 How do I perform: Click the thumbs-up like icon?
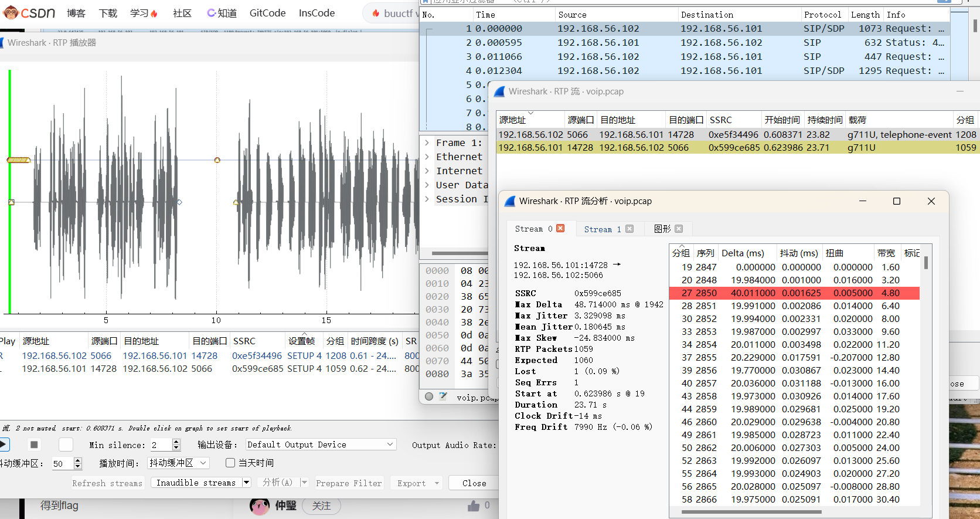click(x=474, y=506)
